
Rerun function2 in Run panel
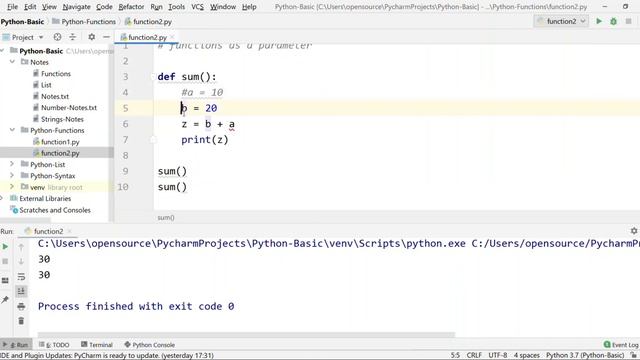coord(5,247)
